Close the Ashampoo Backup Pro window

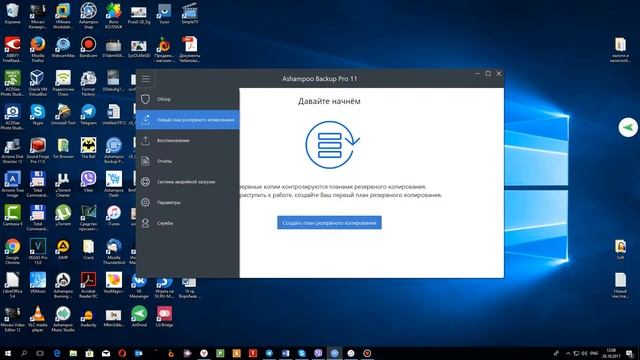point(499,74)
